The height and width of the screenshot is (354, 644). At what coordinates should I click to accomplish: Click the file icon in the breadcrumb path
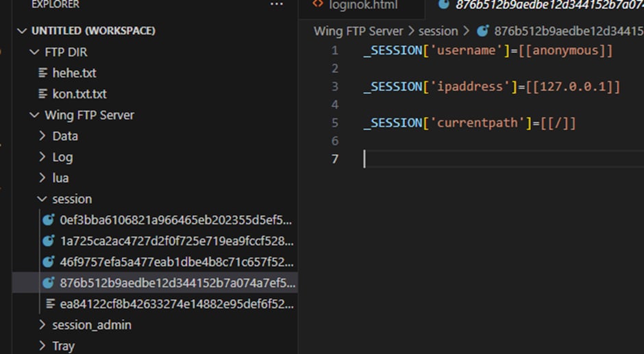click(x=483, y=31)
